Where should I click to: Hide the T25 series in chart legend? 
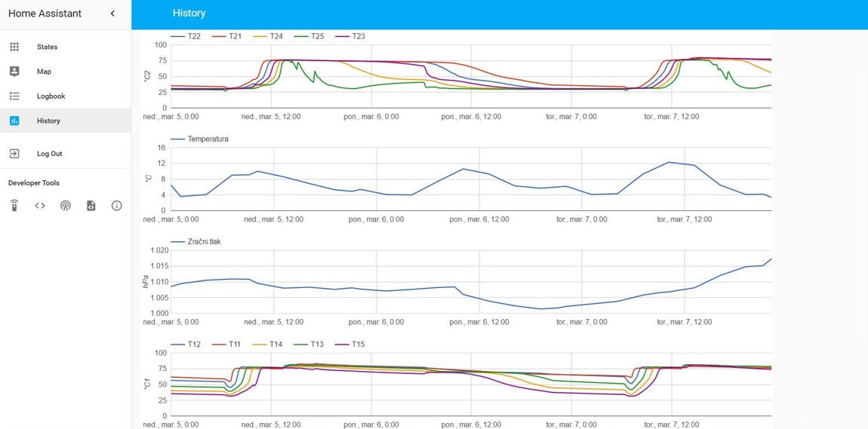click(309, 36)
